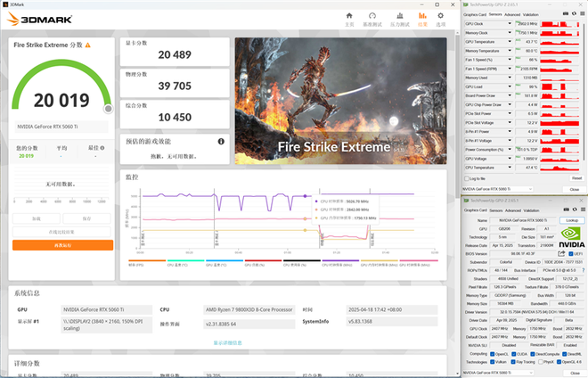Click the 在线比较结果 button

[x=61, y=232]
